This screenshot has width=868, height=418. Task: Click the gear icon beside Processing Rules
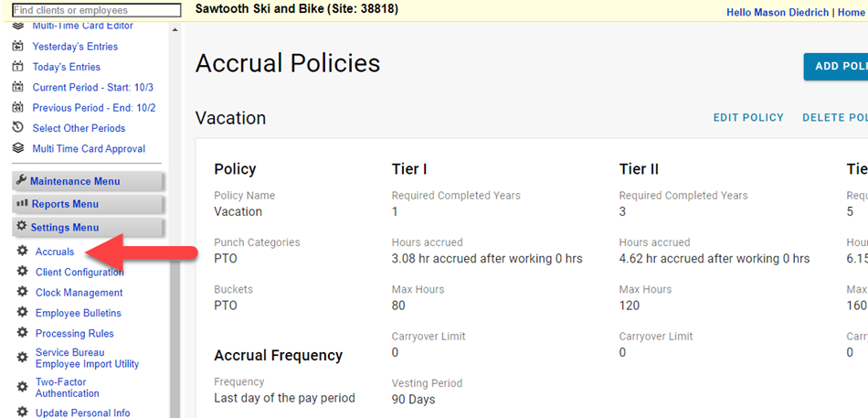point(22,334)
